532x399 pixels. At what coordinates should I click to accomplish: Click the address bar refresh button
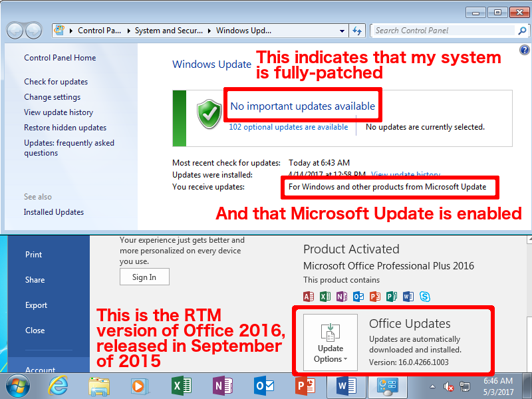click(357, 31)
